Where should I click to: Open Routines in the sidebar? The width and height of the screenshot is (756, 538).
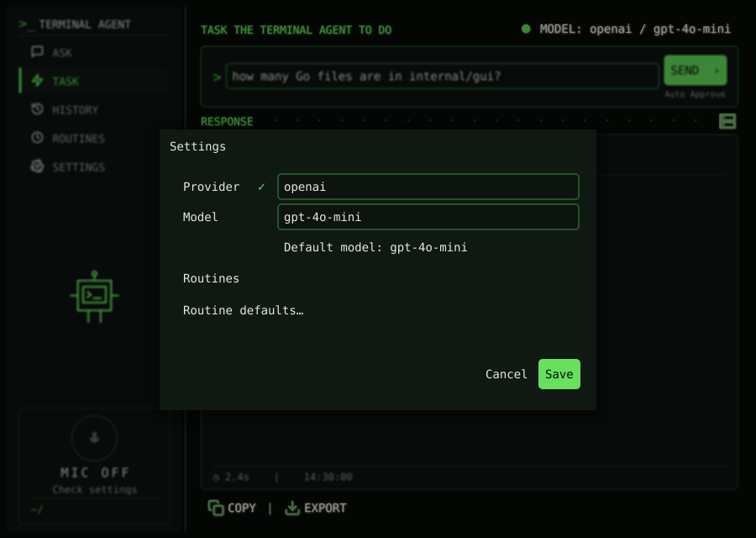pyautogui.click(x=94, y=138)
